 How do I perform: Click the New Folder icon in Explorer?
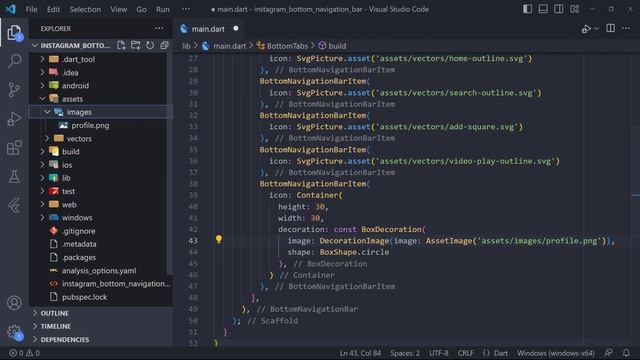click(x=136, y=45)
